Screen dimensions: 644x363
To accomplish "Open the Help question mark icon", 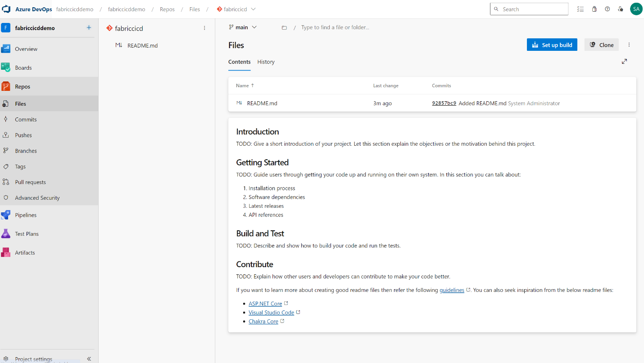I will (x=607, y=9).
